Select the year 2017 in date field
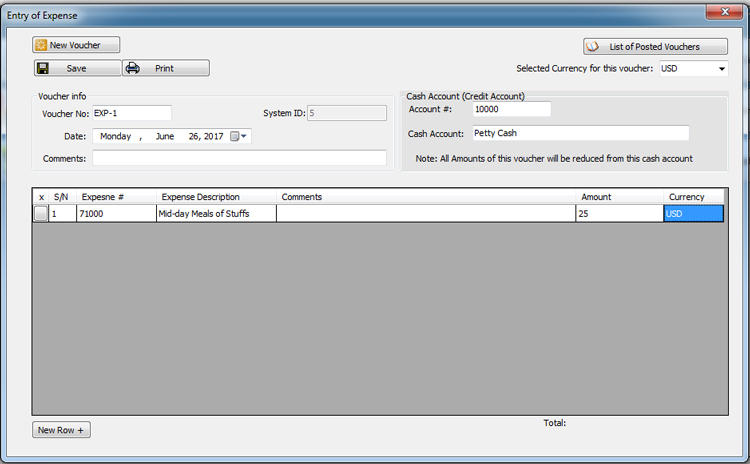This screenshot has width=750, height=464. coord(213,136)
